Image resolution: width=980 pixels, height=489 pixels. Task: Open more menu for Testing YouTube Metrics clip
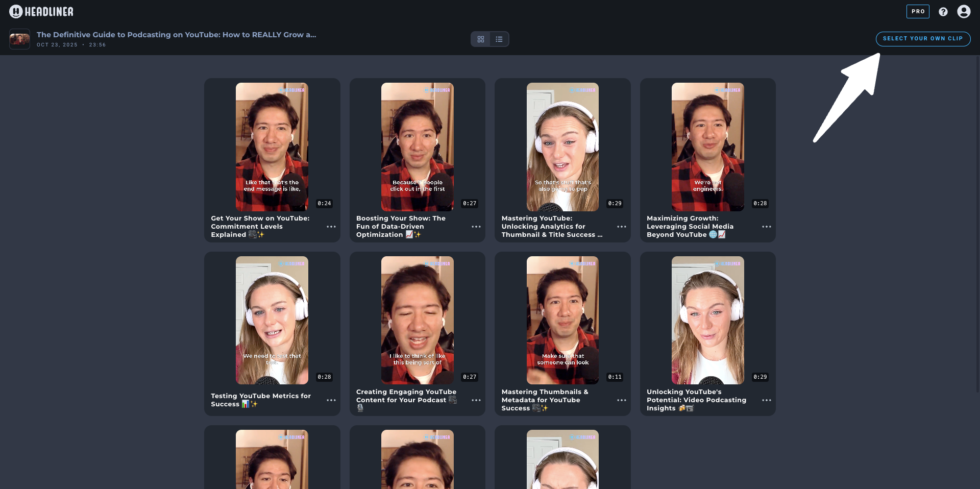331,400
